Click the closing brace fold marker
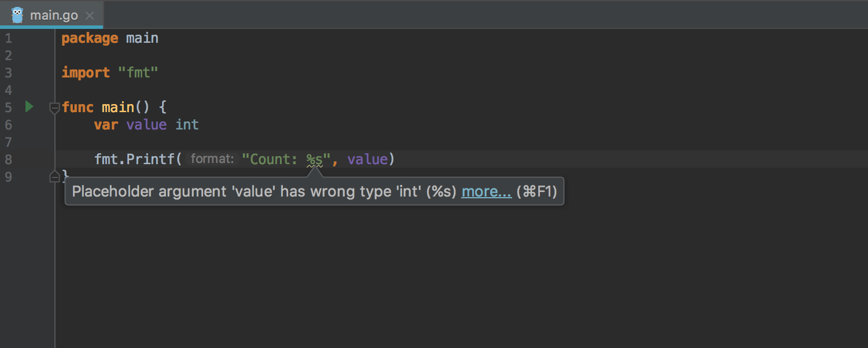 pos(54,176)
